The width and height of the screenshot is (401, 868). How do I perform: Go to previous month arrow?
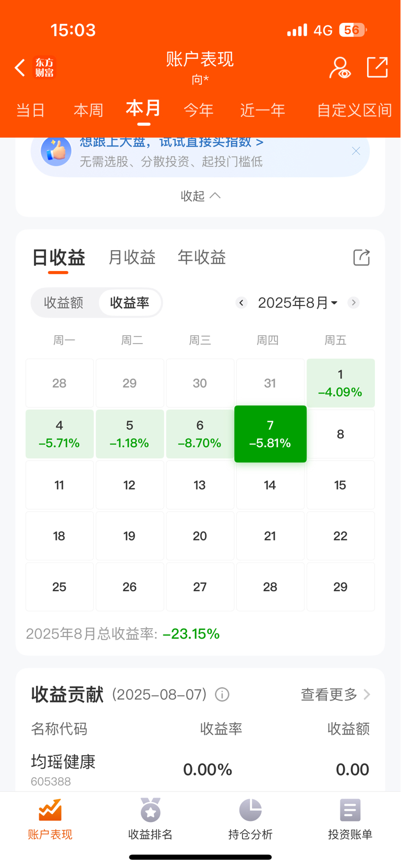(x=241, y=303)
